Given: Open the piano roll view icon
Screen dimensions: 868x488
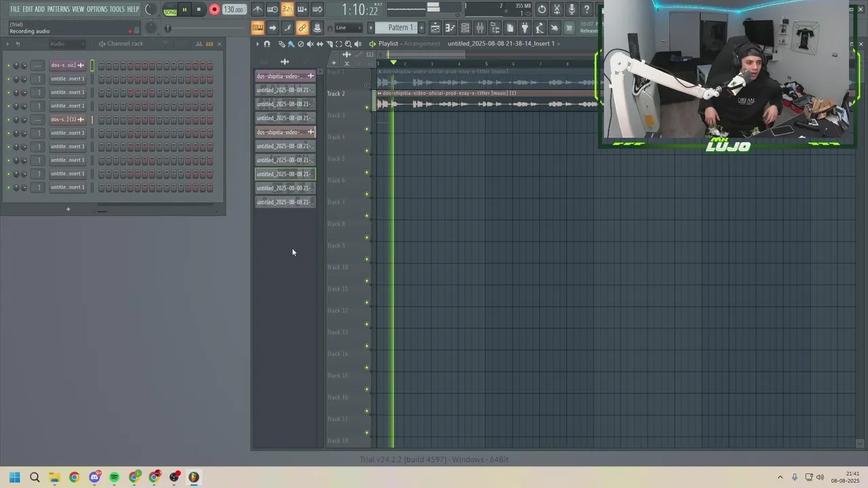Looking at the screenshot, I should click(x=450, y=28).
